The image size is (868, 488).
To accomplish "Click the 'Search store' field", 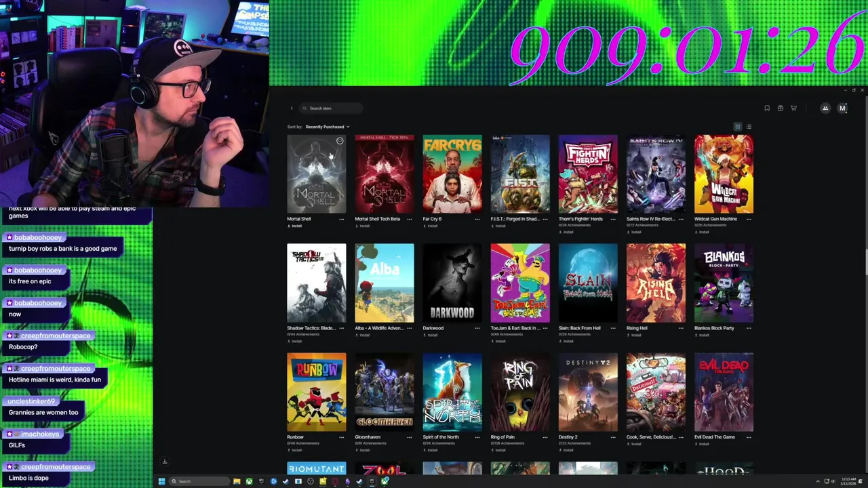I will coord(331,108).
